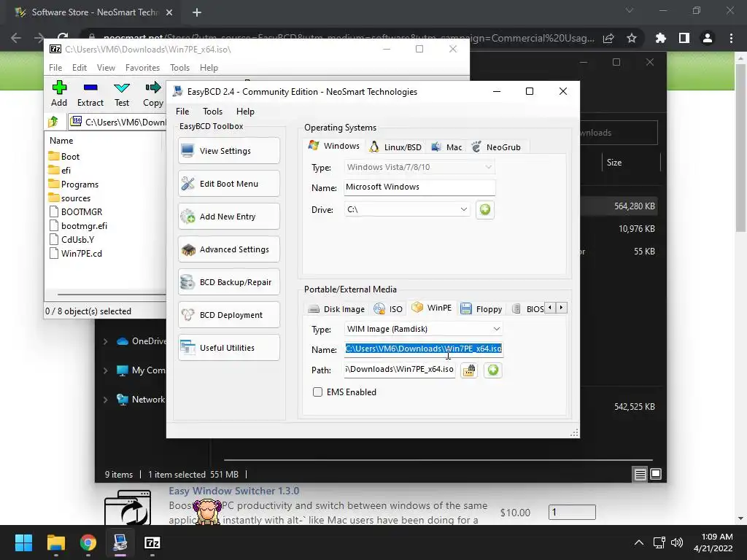
Task: Bookmark this page with star icon
Action: point(631,38)
